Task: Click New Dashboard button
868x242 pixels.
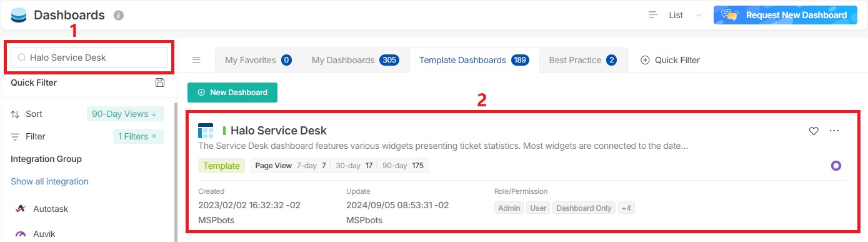Action: (x=232, y=92)
